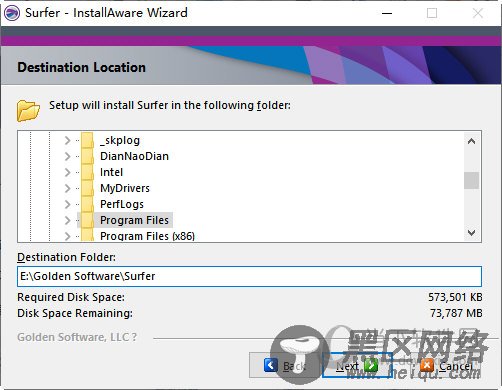Viewport: 502px width, 390px height.
Task: Expand the Program Files (x86) folder node
Action: (68, 236)
